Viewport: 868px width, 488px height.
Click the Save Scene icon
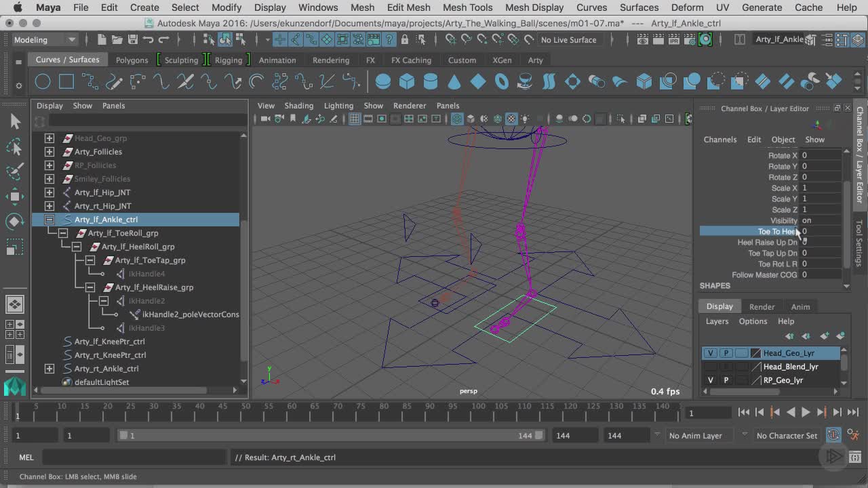(x=133, y=39)
